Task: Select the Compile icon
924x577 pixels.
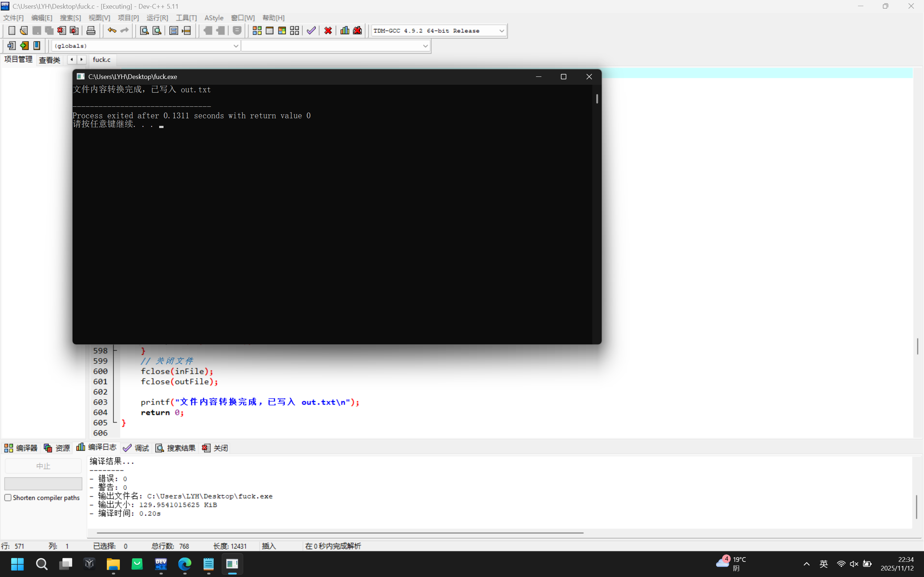Action: pyautogui.click(x=257, y=31)
